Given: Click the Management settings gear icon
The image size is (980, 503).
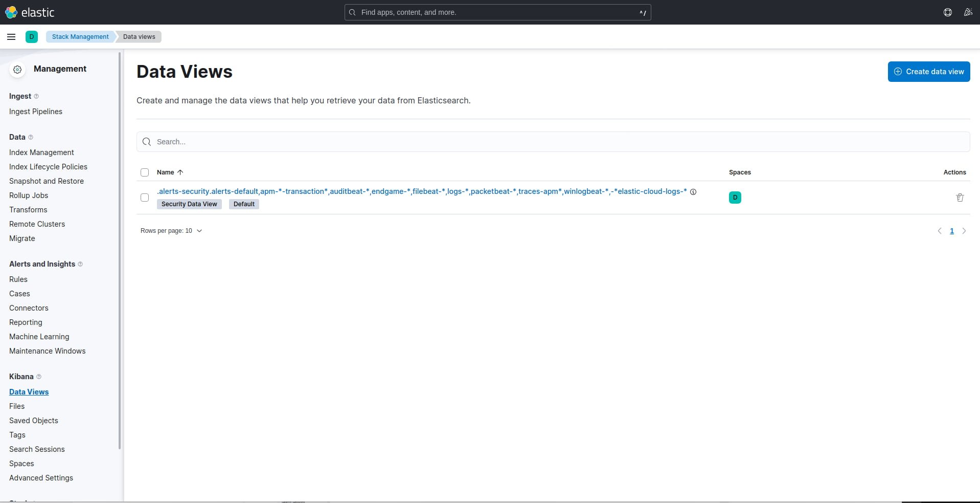Looking at the screenshot, I should [17, 70].
